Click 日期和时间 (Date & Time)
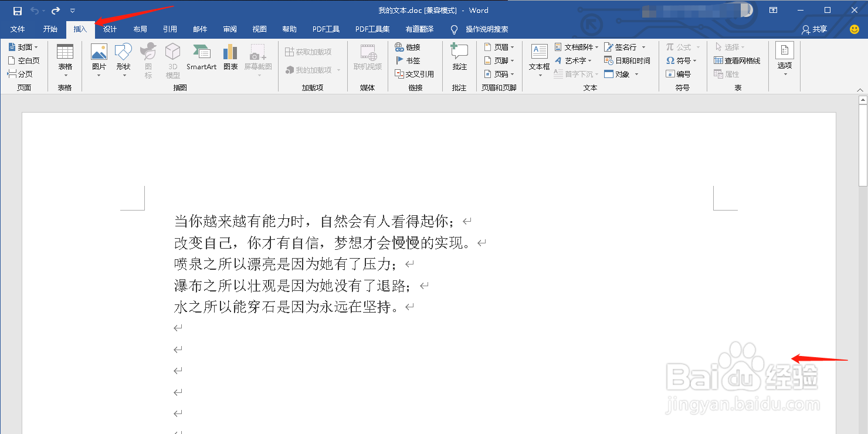 pyautogui.click(x=627, y=60)
